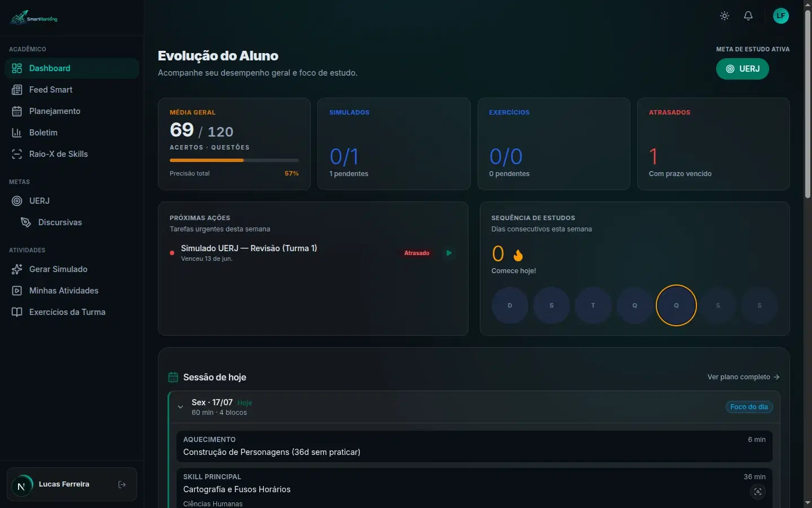Select the highlighted Q day circle

[676, 305]
